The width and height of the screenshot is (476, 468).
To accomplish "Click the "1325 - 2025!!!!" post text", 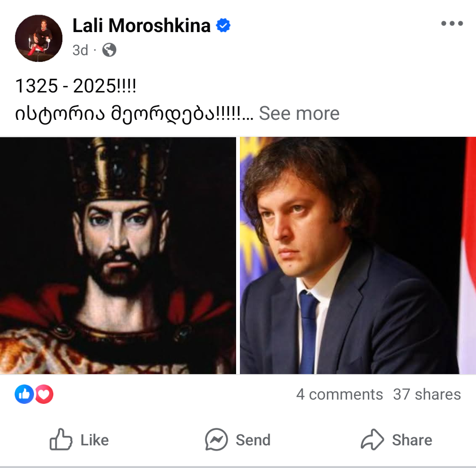I will tap(76, 86).
